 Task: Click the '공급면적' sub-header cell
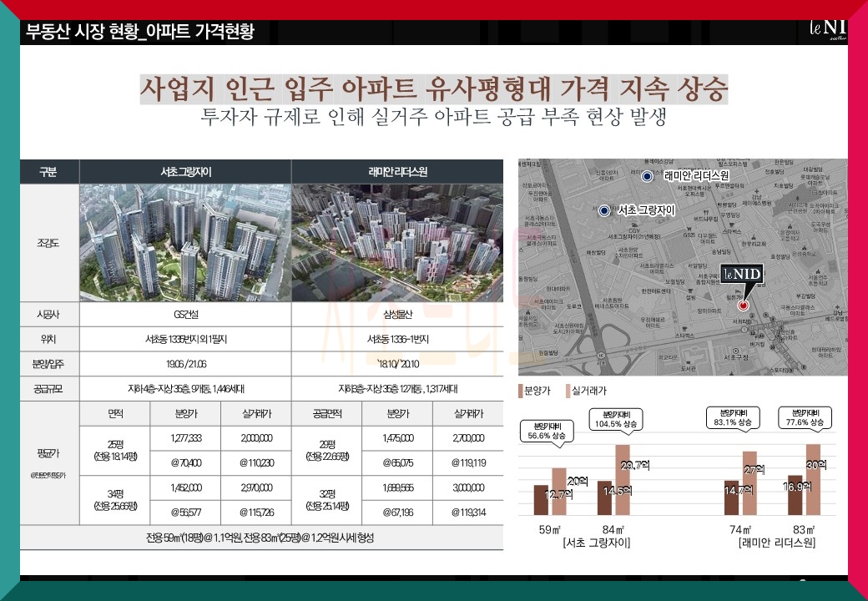(x=326, y=413)
